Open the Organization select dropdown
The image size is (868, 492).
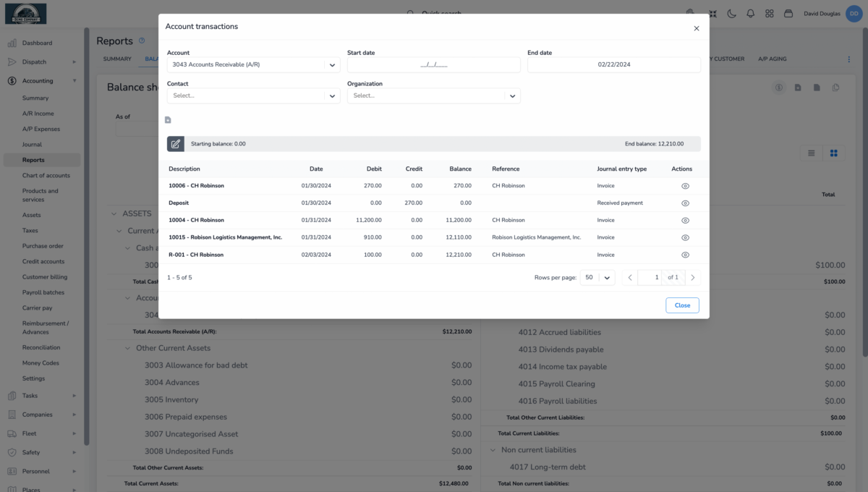coord(433,96)
